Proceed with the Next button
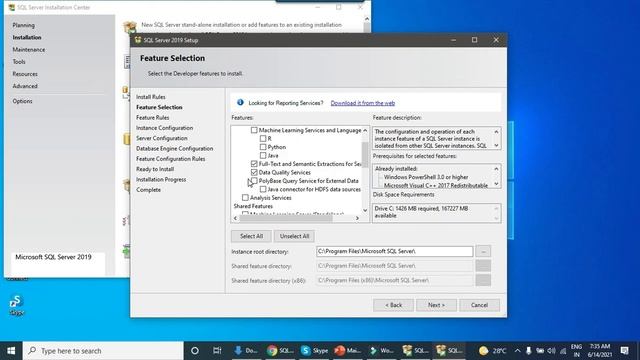This screenshot has height=360, width=640. [x=436, y=305]
